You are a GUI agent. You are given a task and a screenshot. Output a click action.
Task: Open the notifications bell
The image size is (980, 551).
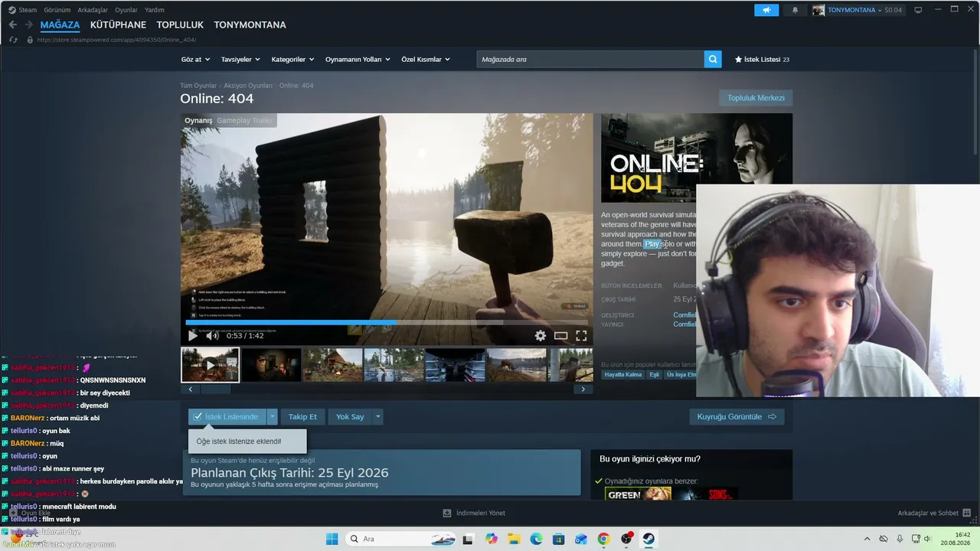[795, 10]
